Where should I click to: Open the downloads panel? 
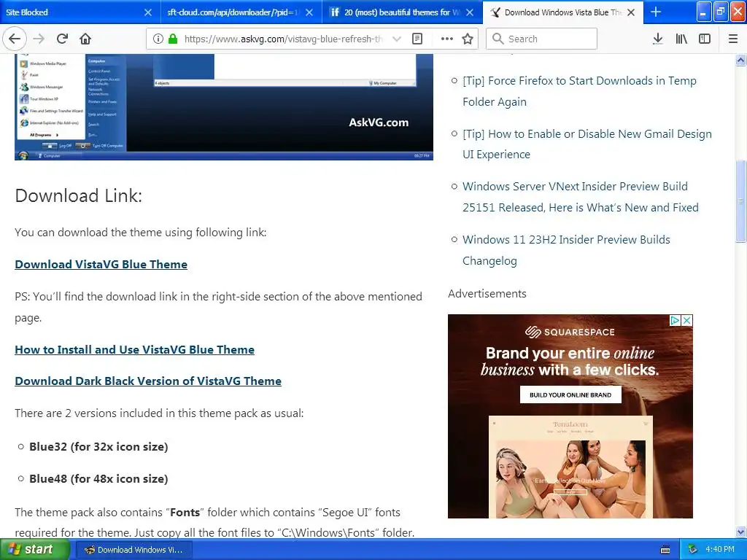(657, 39)
